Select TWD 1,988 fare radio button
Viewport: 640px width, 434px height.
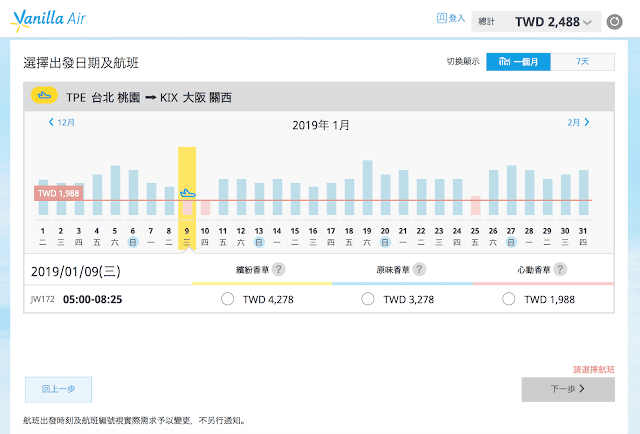[509, 299]
